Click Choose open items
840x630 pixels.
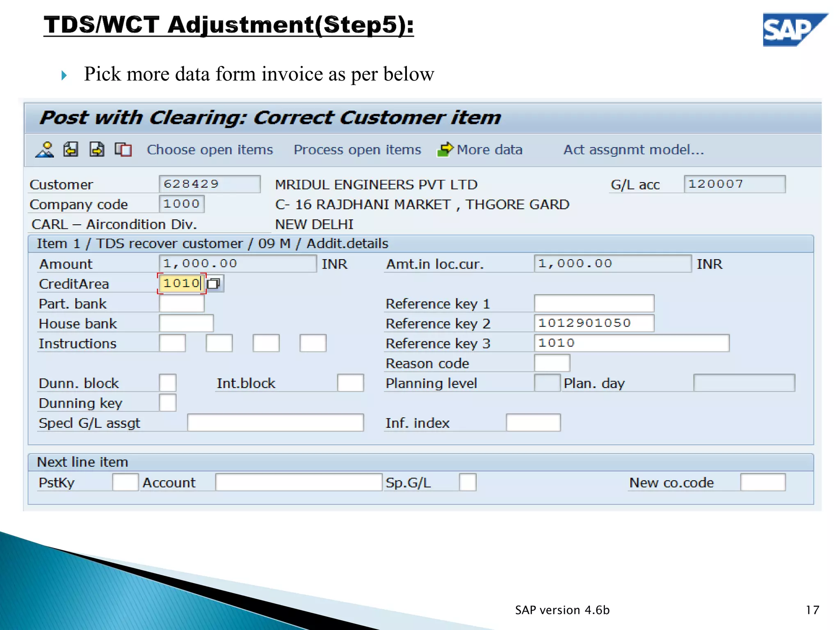tap(210, 150)
